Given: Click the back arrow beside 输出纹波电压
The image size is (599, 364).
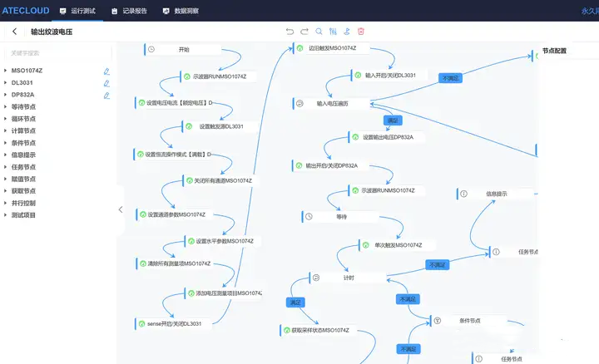Looking at the screenshot, I should click(x=14, y=32).
